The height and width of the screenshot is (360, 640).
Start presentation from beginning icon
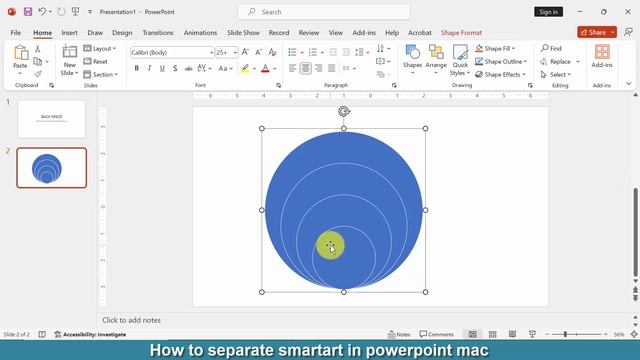point(76,12)
